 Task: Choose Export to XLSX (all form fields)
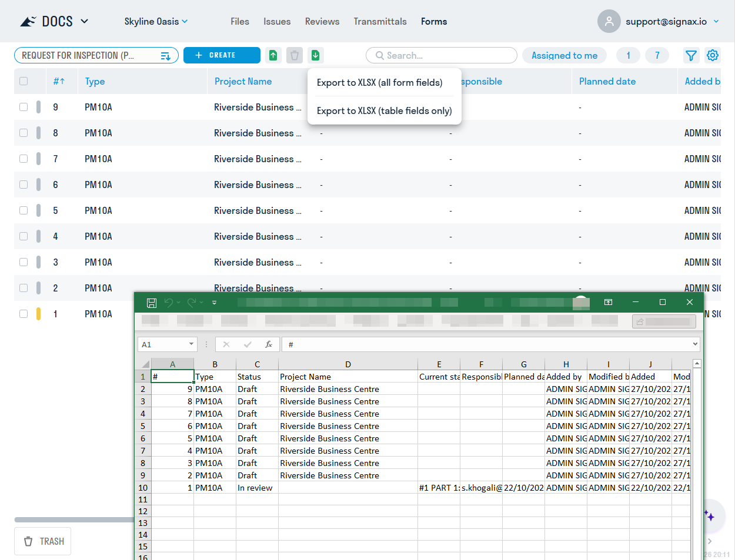click(x=380, y=82)
